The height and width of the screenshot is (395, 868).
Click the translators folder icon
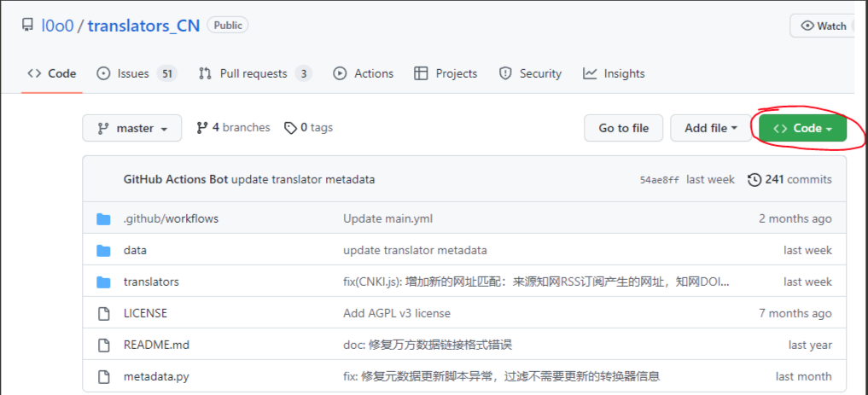click(x=104, y=282)
